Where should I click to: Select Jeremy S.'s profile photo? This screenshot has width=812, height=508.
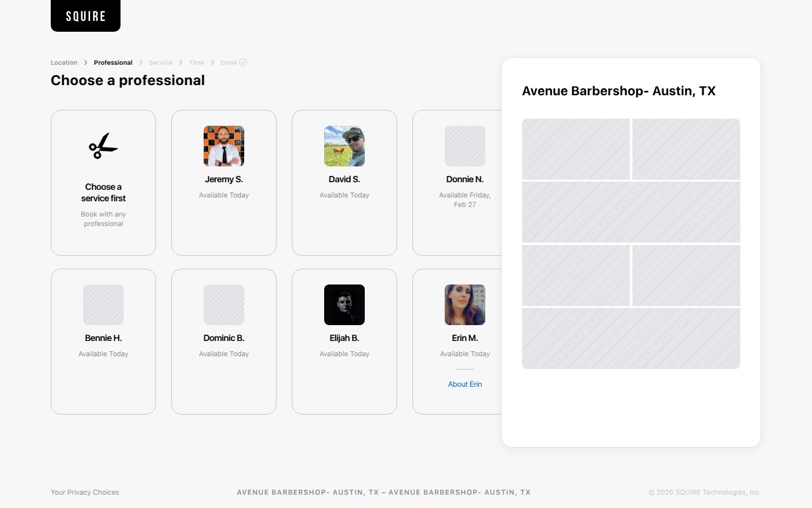click(224, 146)
